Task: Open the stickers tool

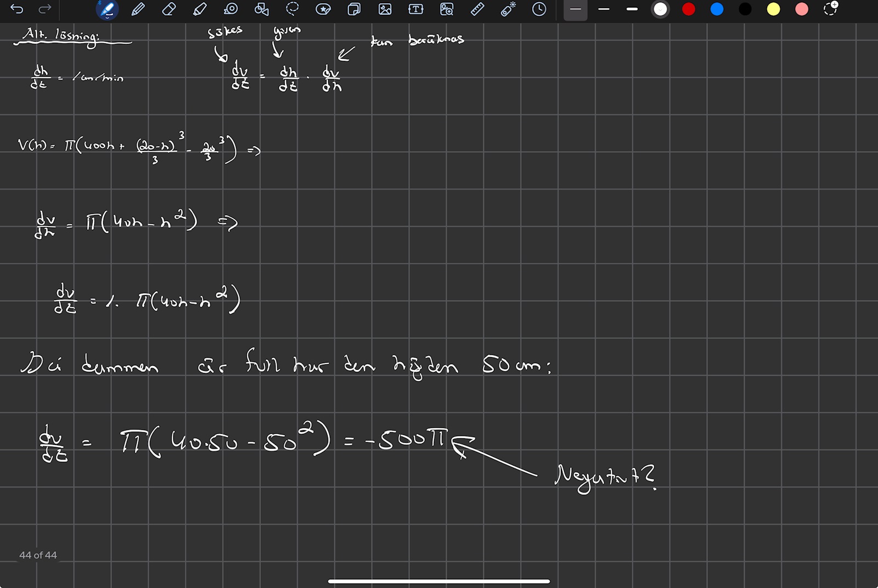Action: coord(323,9)
